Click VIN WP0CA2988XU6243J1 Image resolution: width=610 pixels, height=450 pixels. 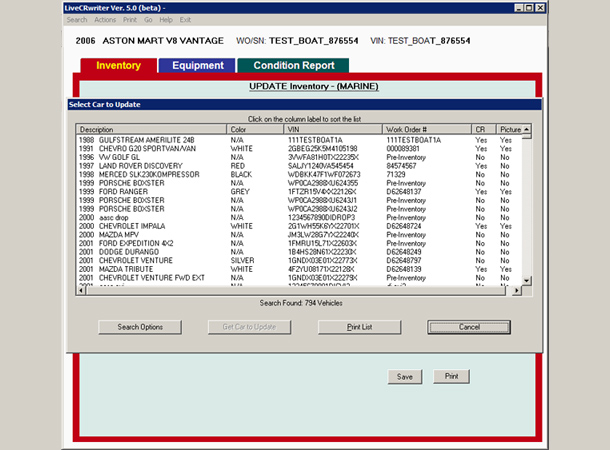322,200
